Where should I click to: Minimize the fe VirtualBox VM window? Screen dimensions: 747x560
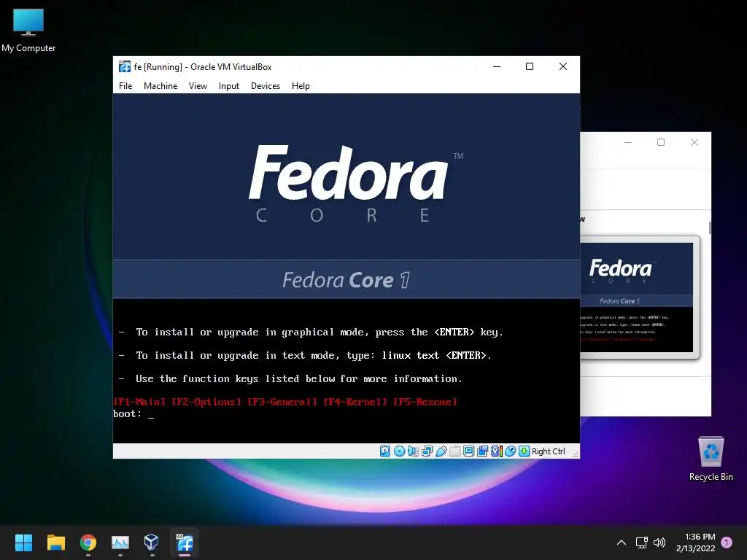tap(496, 66)
